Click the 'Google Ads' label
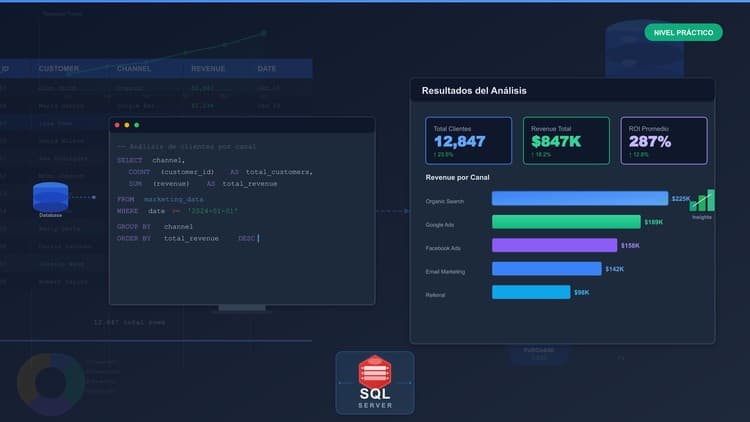This screenshot has width=750, height=422. click(440, 225)
